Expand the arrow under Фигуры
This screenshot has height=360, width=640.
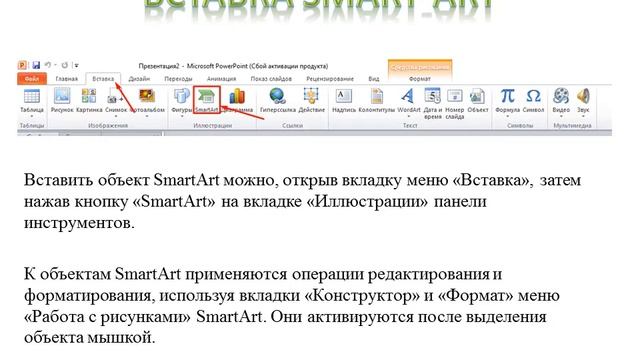[182, 116]
